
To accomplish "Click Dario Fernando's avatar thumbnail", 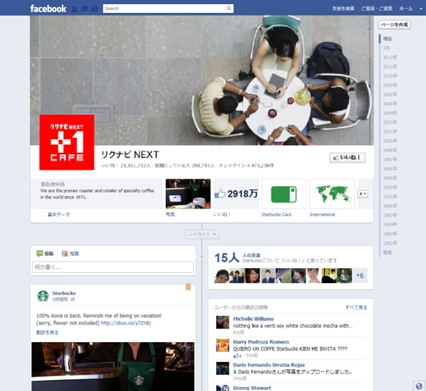I will tap(222, 369).
